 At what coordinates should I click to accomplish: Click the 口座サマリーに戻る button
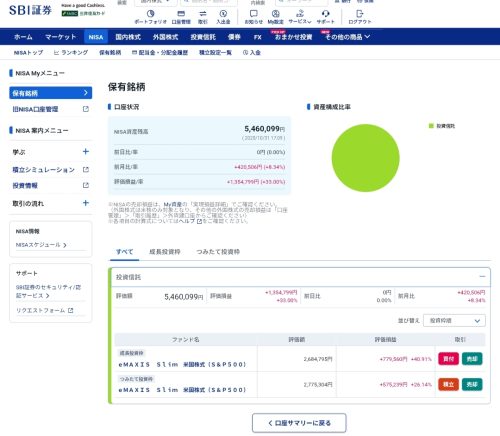point(299,423)
